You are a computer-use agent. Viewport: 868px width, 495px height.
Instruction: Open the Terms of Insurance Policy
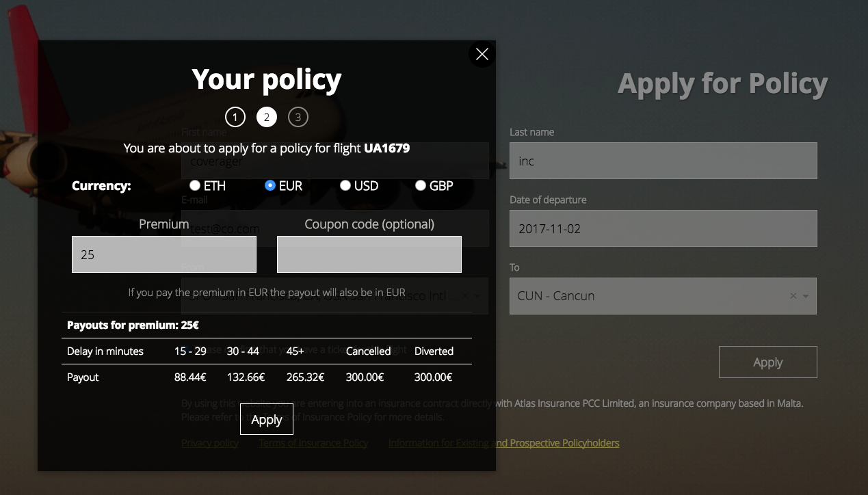coord(313,442)
